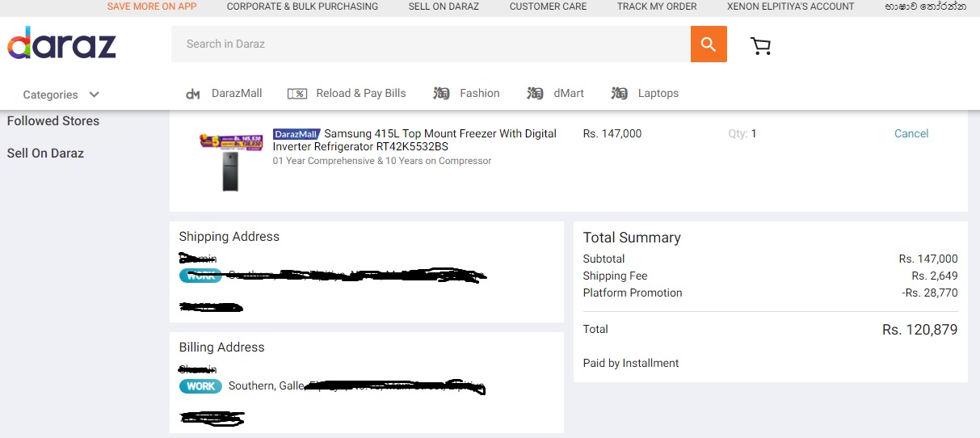The image size is (980, 438).
Task: Click the Qty: 1 text
Action: pyautogui.click(x=742, y=134)
